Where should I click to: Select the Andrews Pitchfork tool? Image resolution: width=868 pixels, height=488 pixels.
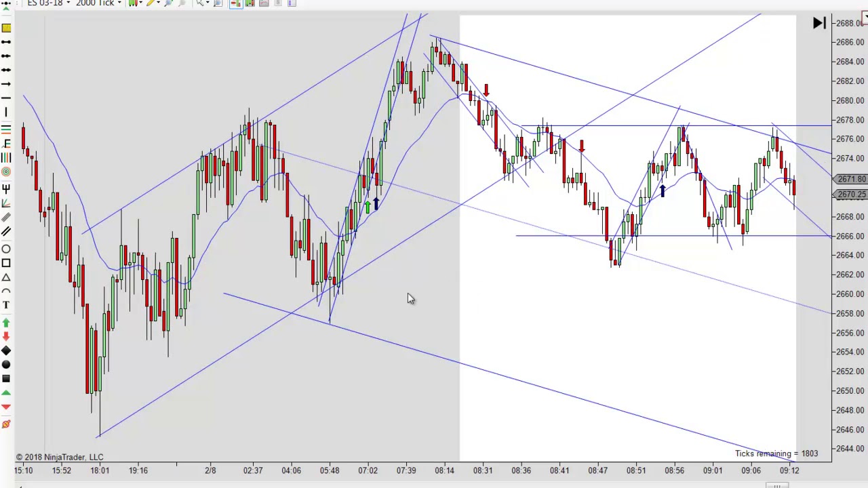click(5, 188)
